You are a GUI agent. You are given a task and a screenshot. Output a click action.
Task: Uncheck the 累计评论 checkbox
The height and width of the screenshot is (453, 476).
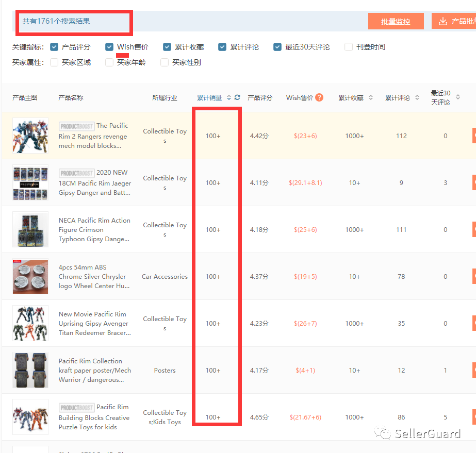[222, 47]
